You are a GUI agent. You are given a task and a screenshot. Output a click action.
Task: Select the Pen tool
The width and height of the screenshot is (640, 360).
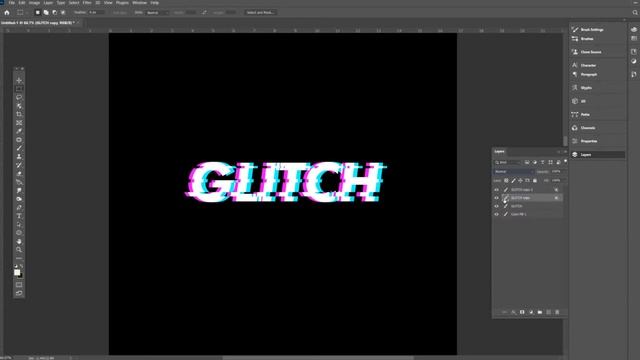[x=19, y=207]
